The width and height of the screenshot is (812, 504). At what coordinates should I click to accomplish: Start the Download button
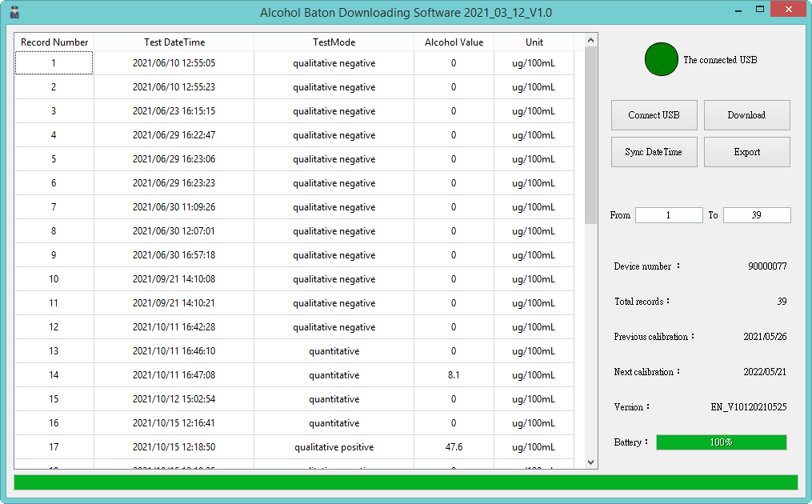click(746, 115)
